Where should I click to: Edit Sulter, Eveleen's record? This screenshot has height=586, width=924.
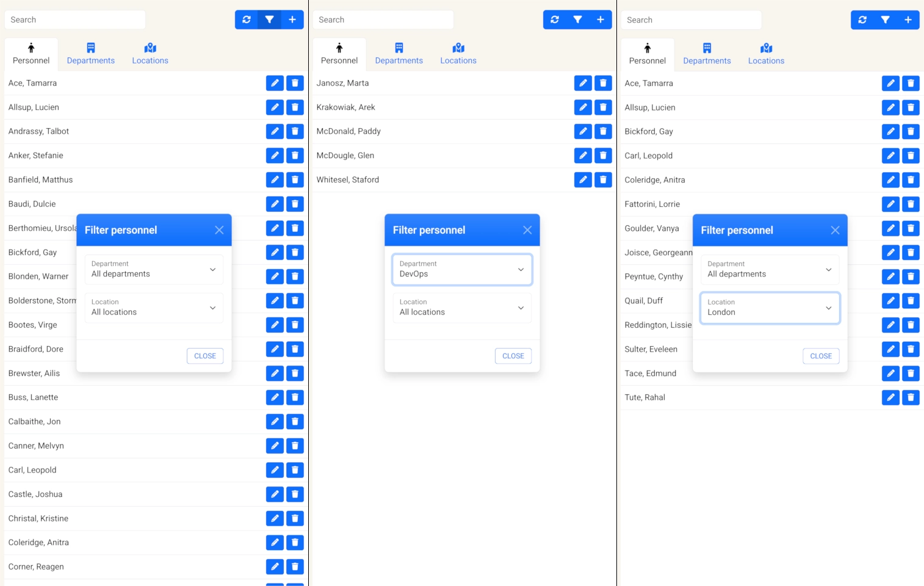(x=891, y=349)
